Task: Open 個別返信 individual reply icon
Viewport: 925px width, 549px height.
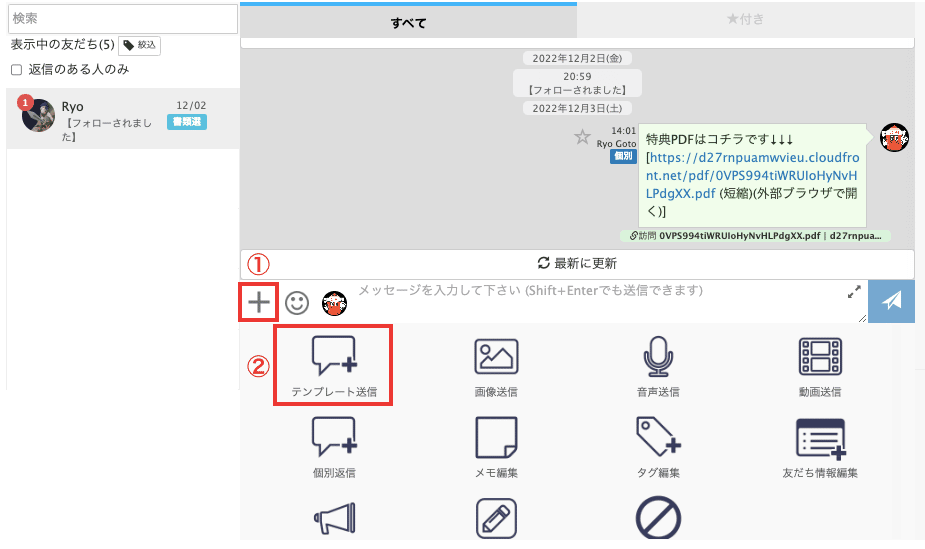Action: coord(334,447)
